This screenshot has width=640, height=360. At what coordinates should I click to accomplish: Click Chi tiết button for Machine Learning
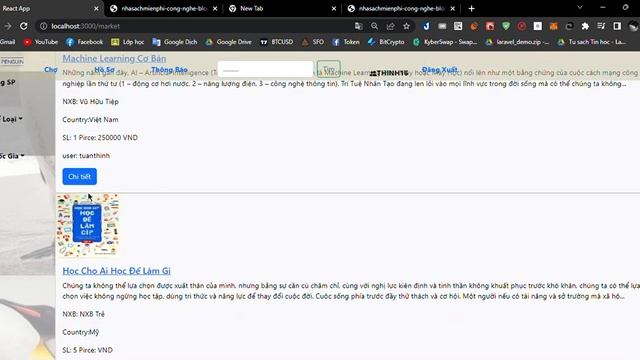(x=80, y=176)
